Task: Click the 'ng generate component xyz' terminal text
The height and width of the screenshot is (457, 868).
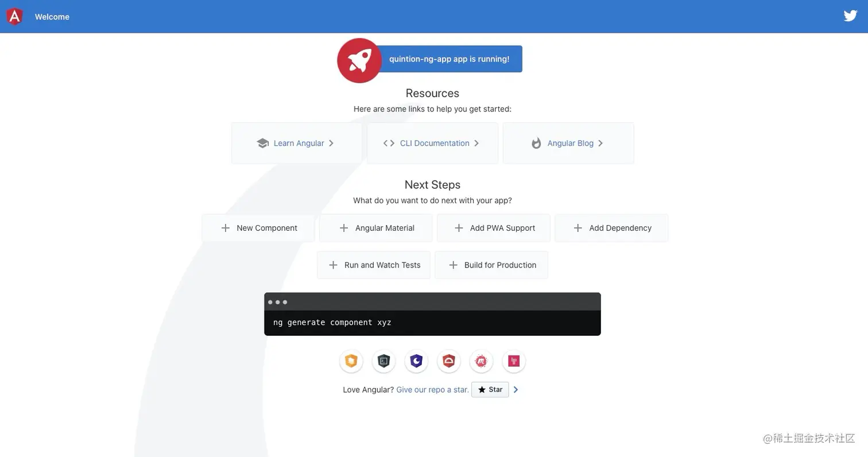Action: coord(332,323)
